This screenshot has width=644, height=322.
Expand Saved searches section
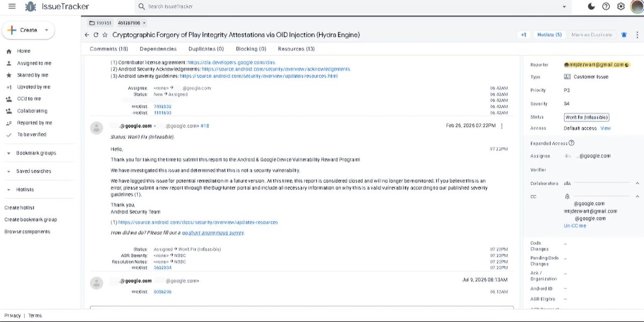click(x=9, y=171)
